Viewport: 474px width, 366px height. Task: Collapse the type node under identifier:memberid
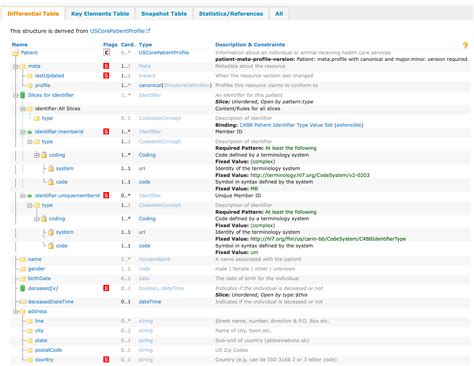(x=29, y=142)
